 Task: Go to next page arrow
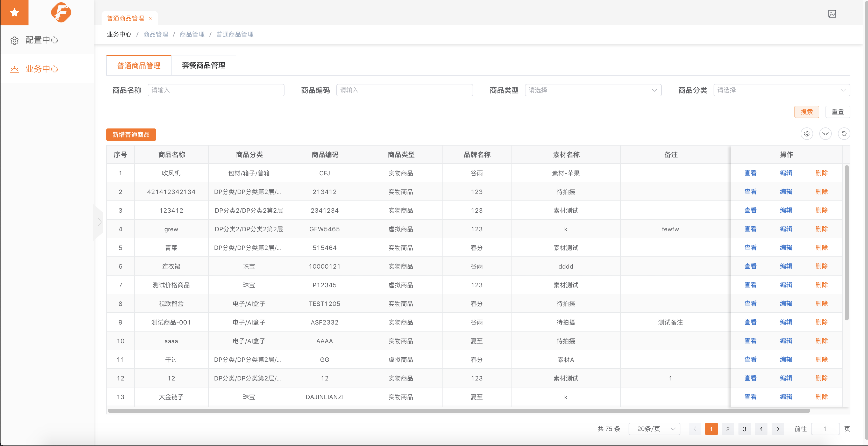tap(777, 429)
